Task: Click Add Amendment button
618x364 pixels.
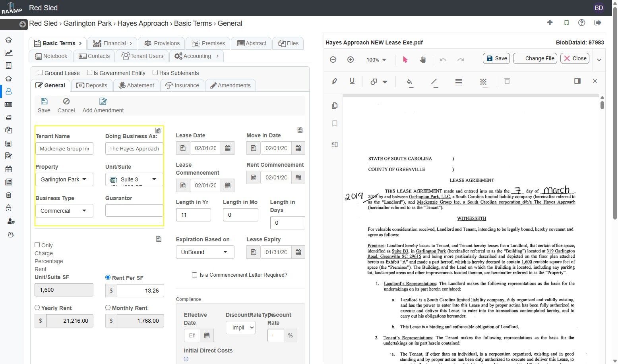Action: [103, 106]
